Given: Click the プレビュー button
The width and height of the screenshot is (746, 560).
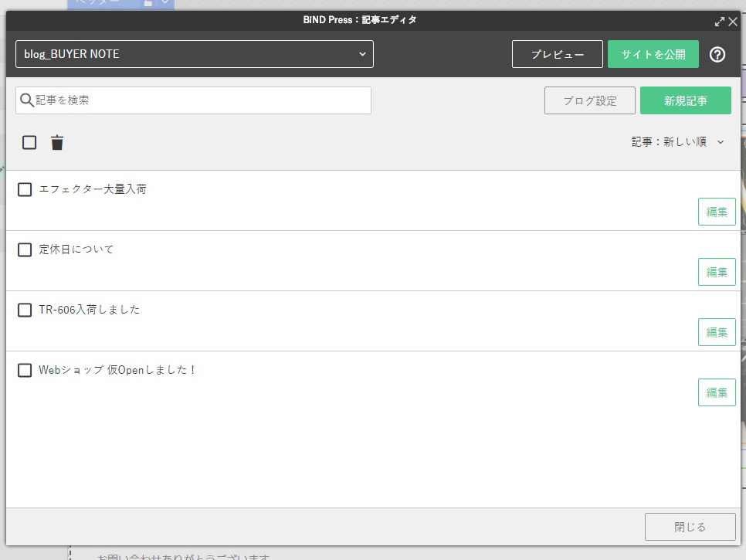Looking at the screenshot, I should pyautogui.click(x=557, y=54).
